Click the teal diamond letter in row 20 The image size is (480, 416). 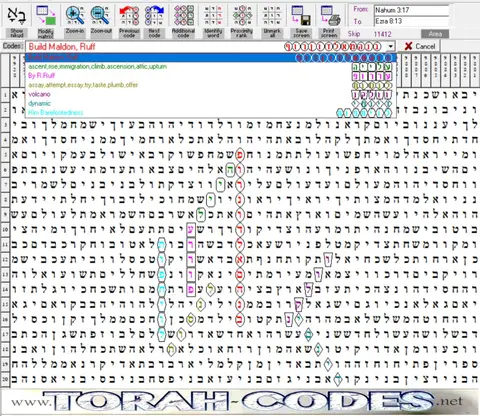pos(338,380)
